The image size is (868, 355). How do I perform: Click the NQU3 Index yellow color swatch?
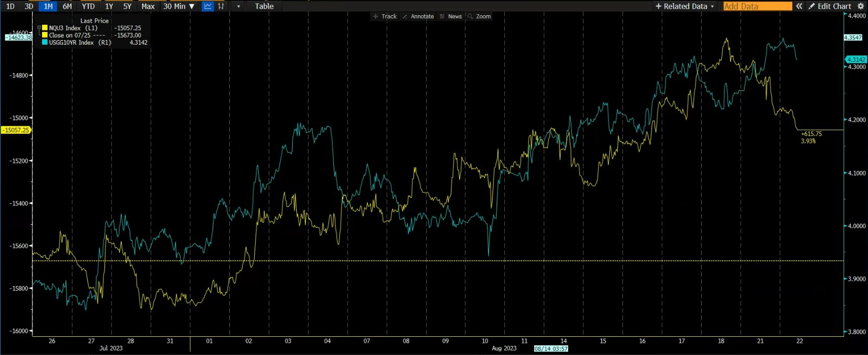pyautogui.click(x=45, y=28)
